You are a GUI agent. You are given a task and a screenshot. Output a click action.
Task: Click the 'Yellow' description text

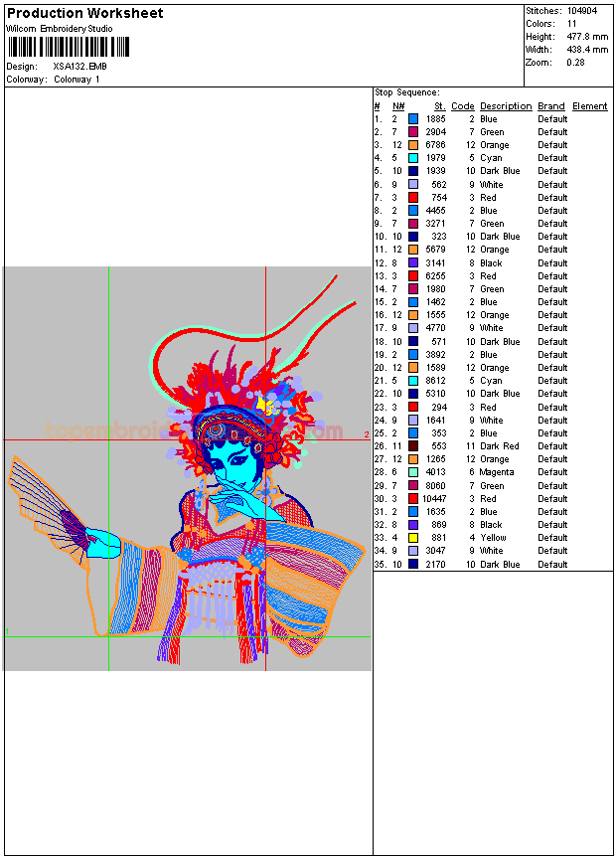tap(493, 538)
